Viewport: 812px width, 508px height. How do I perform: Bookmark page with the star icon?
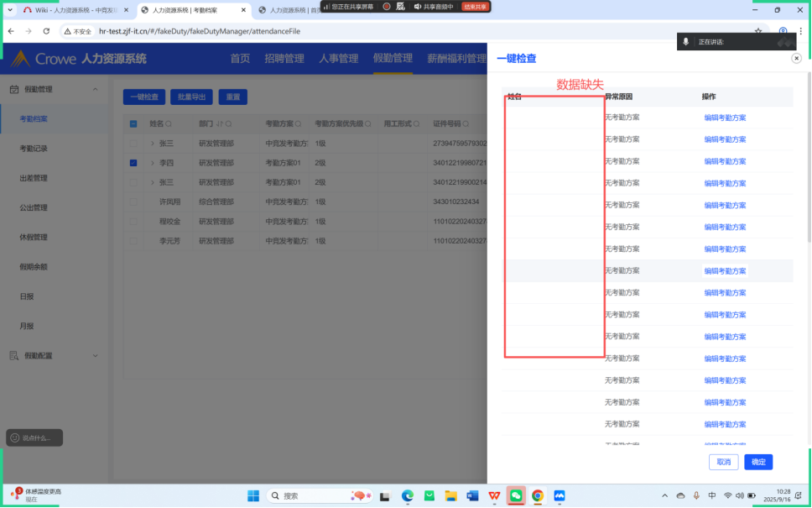point(758,31)
